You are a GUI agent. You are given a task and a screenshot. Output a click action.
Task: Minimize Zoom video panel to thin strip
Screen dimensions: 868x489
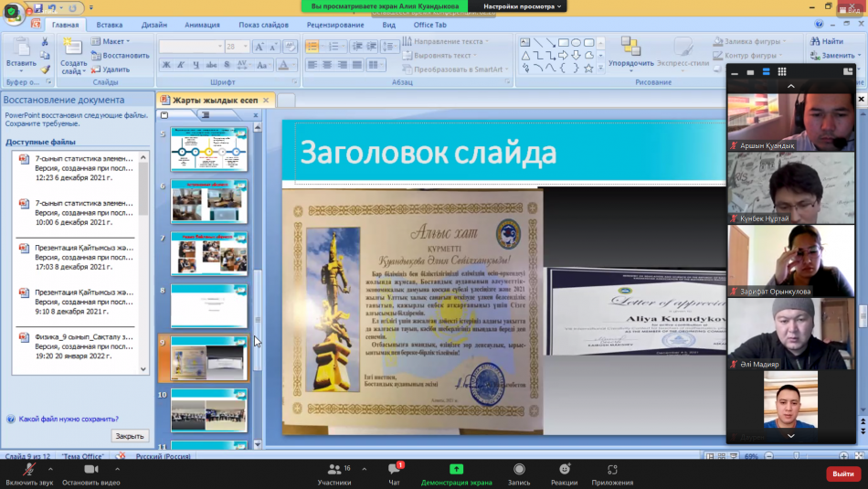(x=735, y=72)
